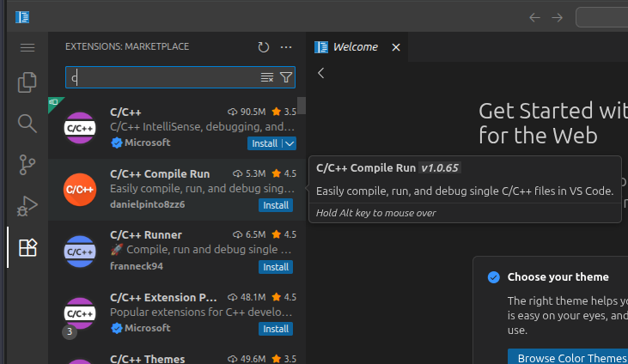
Task: Click the extensions search input field
Action: coord(163,78)
